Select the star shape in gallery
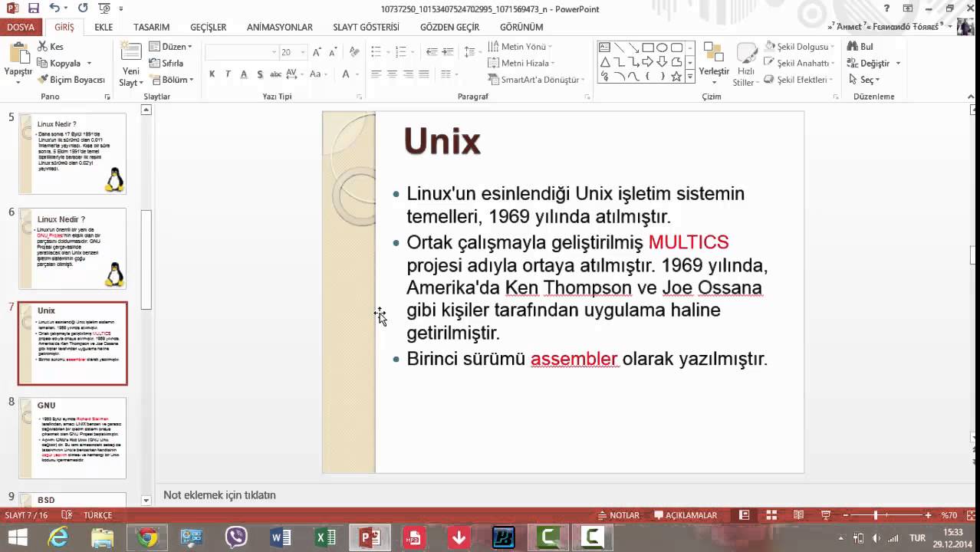 676,77
